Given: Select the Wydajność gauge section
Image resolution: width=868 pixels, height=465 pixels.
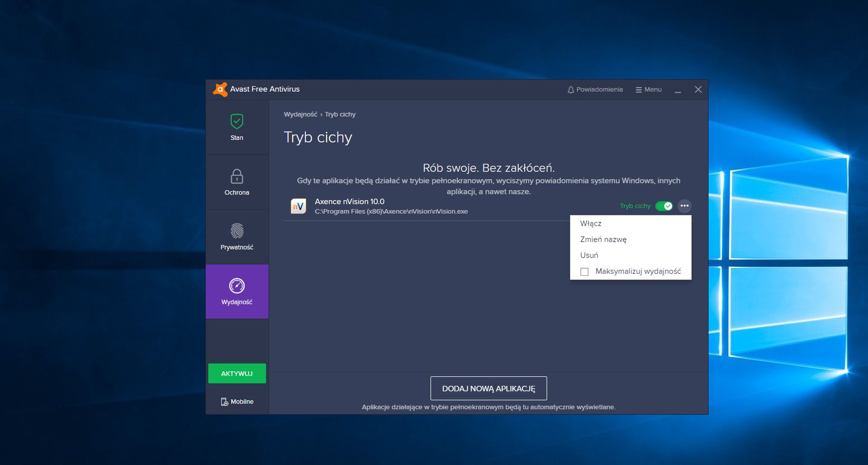Looking at the screenshot, I should pyautogui.click(x=237, y=292).
